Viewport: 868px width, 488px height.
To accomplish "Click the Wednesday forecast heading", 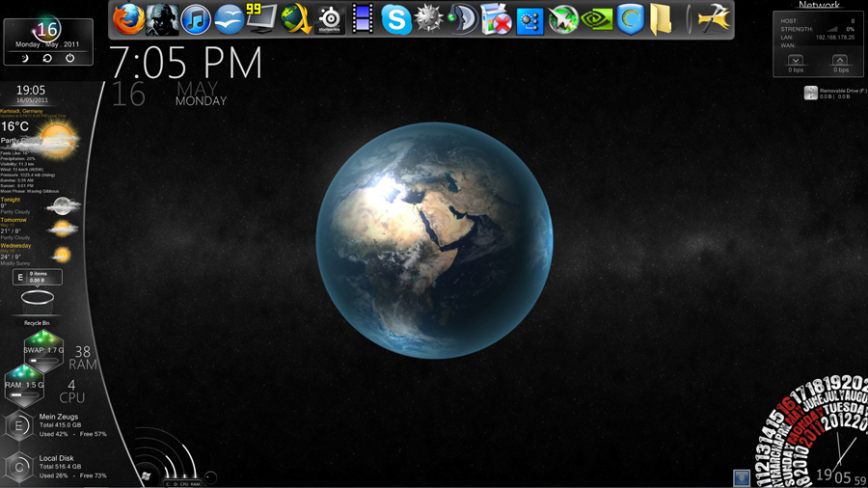I will [16, 246].
